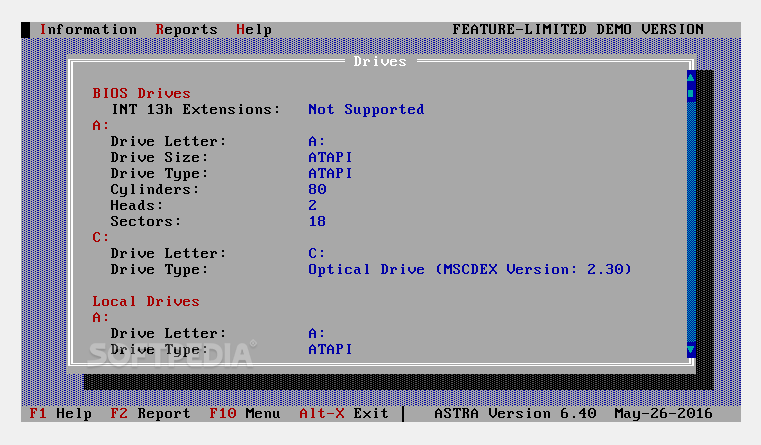Click the scroll down arrow in Drives window

pyautogui.click(x=691, y=349)
